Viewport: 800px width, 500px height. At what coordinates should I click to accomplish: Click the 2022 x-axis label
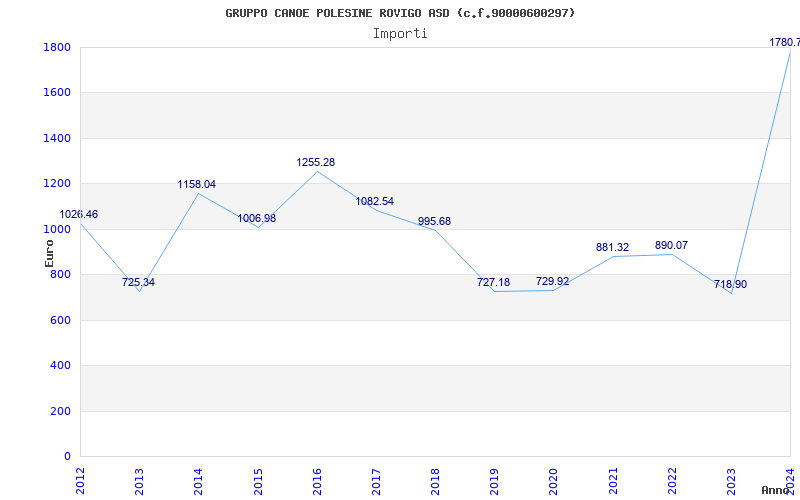(672, 482)
